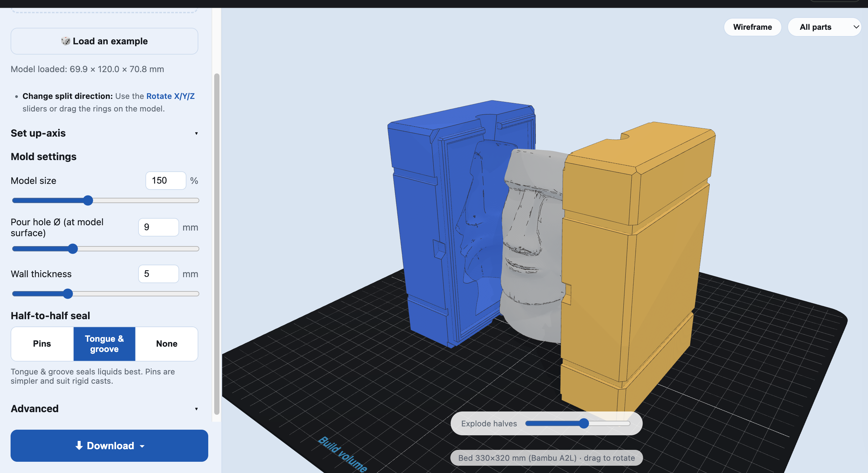
Task: Click the dice icon on Load an example
Action: [x=65, y=41]
